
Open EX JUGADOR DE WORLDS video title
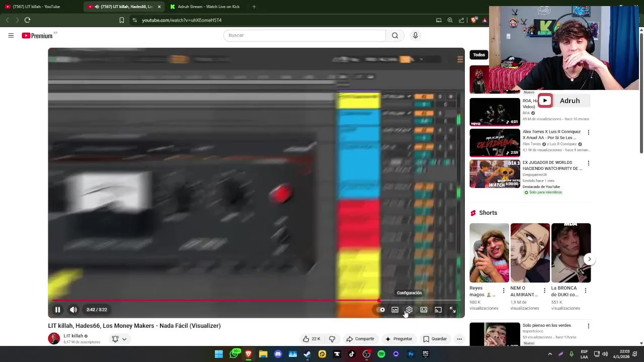(552, 165)
